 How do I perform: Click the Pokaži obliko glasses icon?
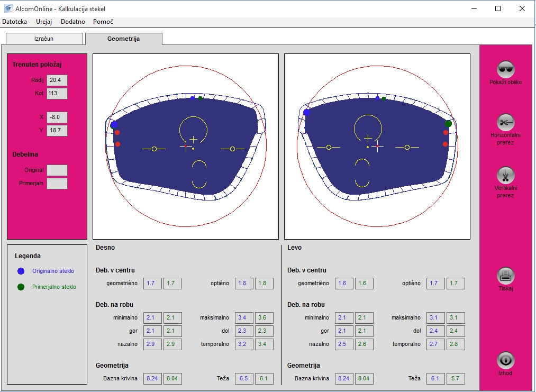[x=506, y=69]
